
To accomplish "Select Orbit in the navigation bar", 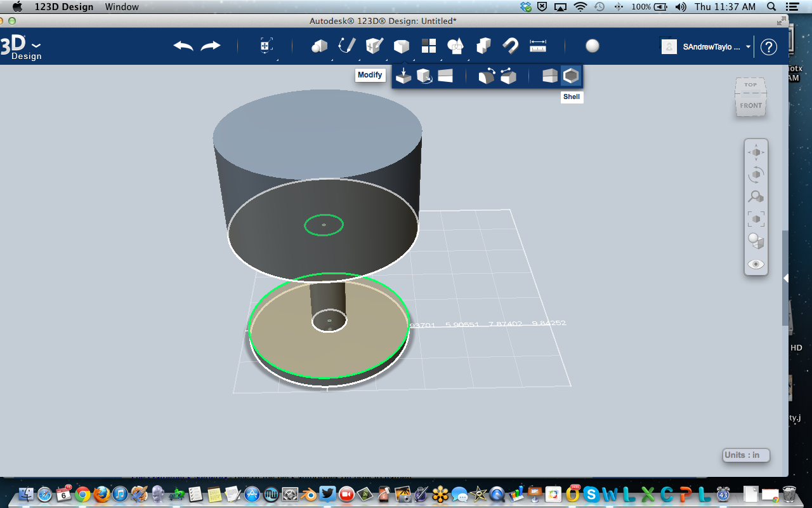I will [756, 175].
